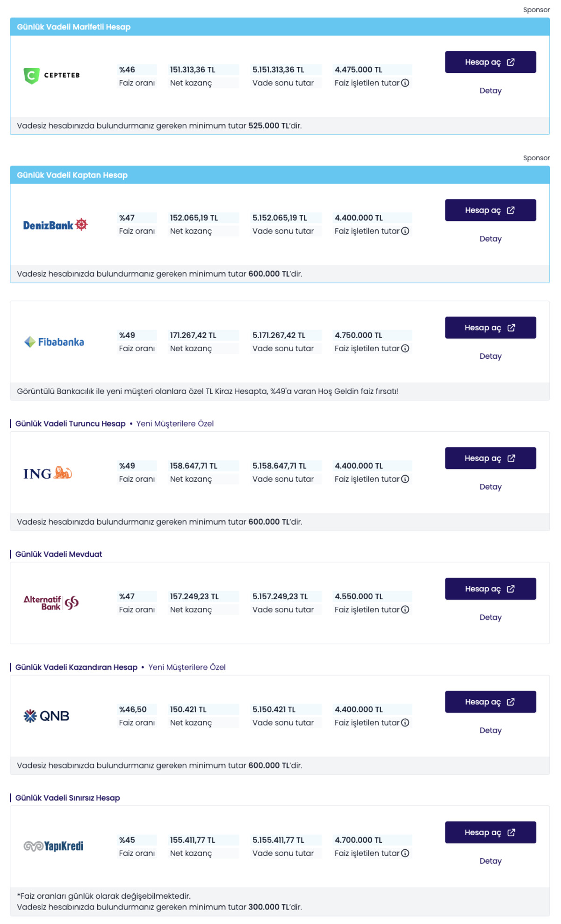Open the Detay link under YapıKredi

tap(490, 861)
